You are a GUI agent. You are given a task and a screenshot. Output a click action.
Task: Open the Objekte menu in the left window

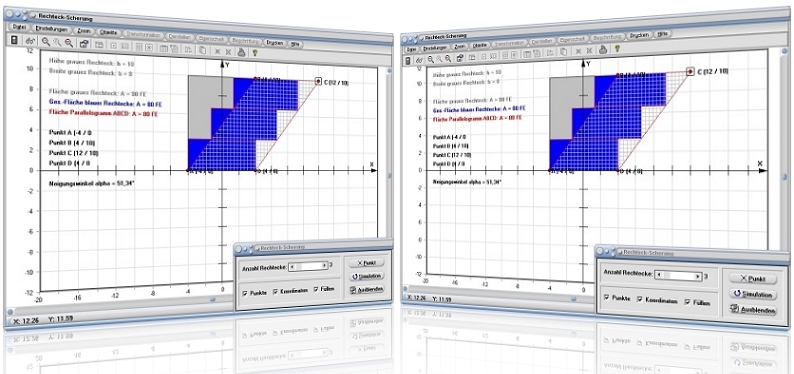[x=108, y=32]
